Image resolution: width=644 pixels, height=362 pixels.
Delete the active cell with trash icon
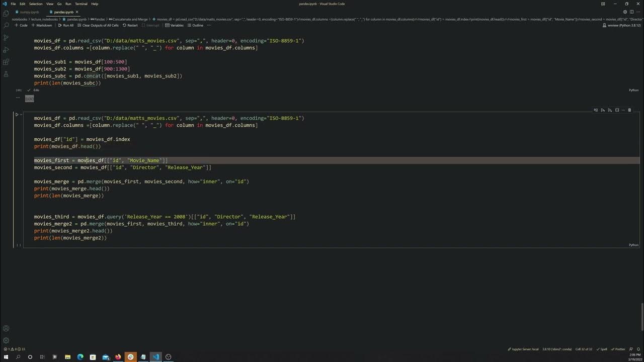(629, 110)
